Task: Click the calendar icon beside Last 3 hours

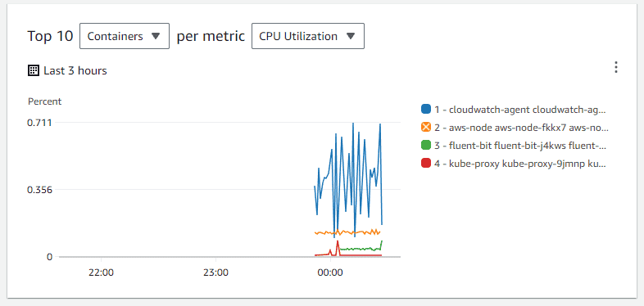Action: (x=33, y=70)
